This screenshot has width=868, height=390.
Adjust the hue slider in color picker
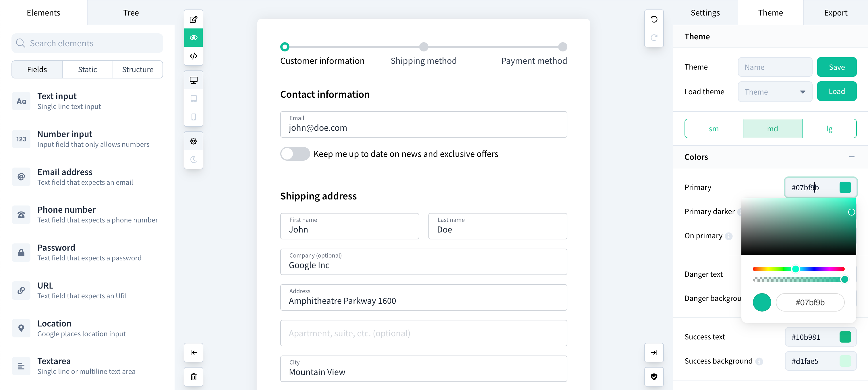[796, 269]
